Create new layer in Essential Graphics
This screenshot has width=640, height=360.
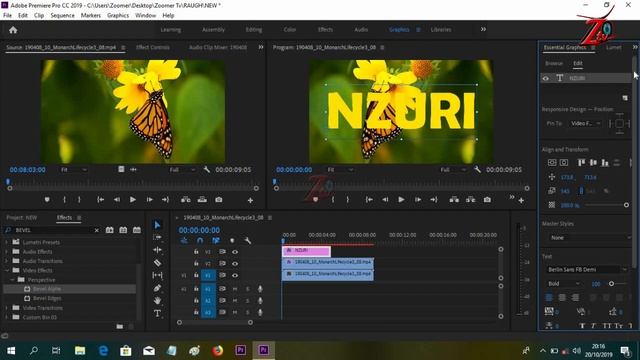625,98
